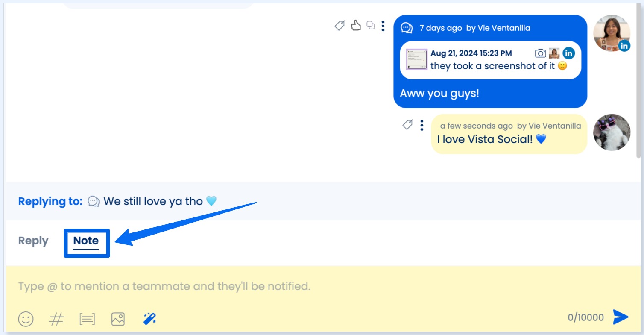Click the camera icon in the Aug 21 message

(540, 53)
